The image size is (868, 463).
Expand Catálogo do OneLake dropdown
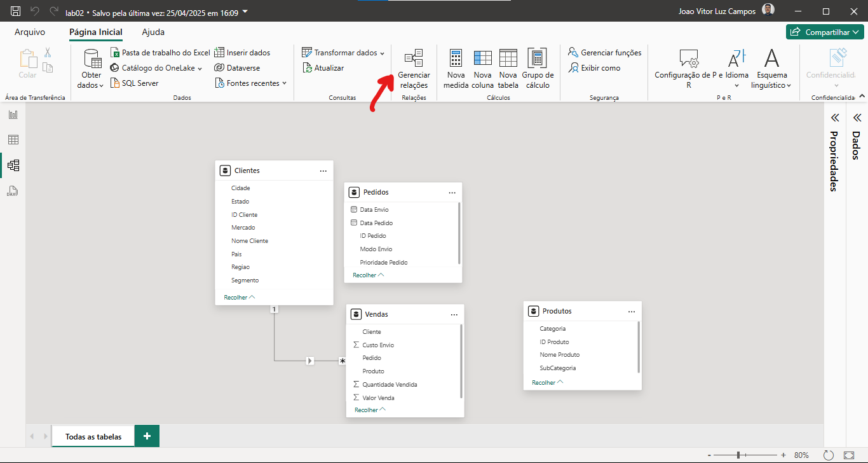pyautogui.click(x=200, y=68)
